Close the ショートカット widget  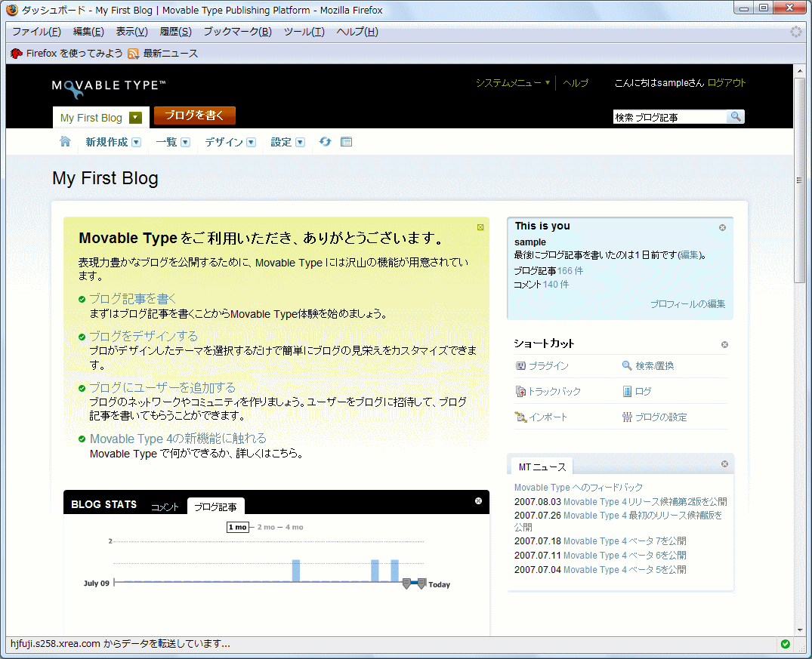point(724,345)
